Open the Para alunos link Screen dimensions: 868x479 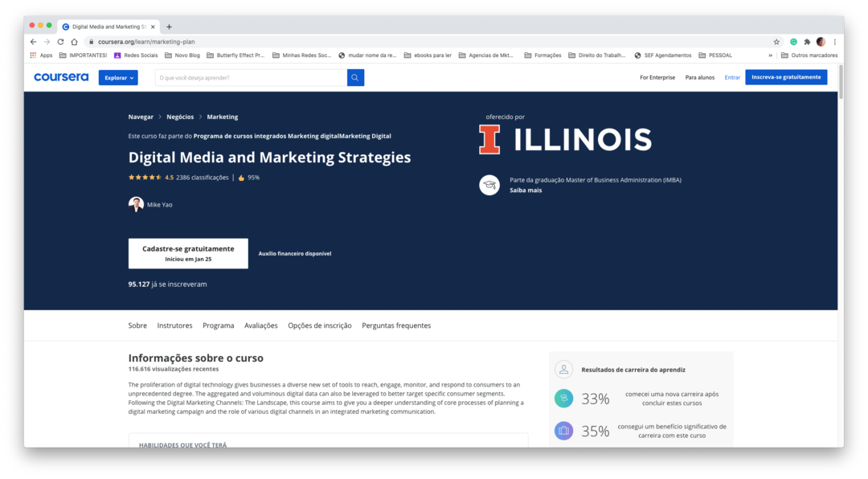[700, 77]
